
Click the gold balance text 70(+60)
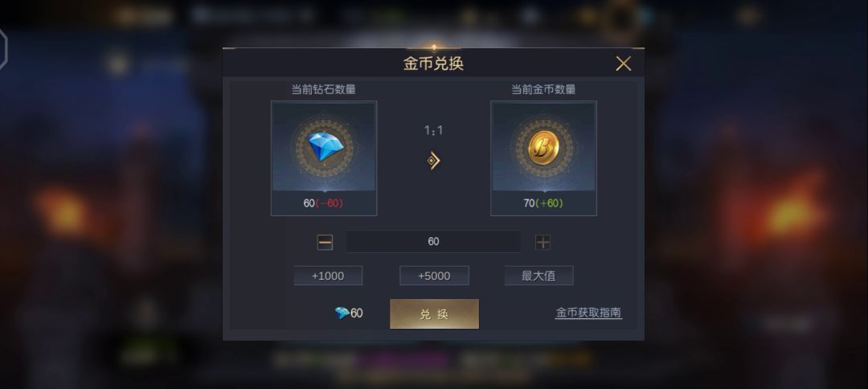tap(543, 203)
